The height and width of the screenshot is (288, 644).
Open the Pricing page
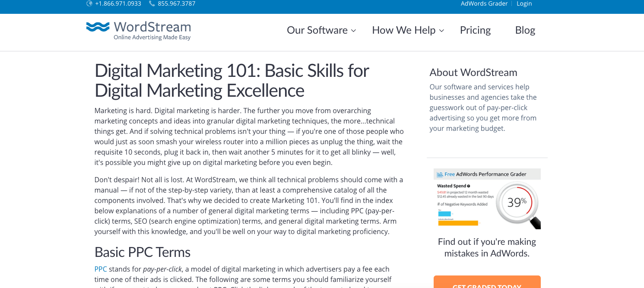click(x=475, y=30)
